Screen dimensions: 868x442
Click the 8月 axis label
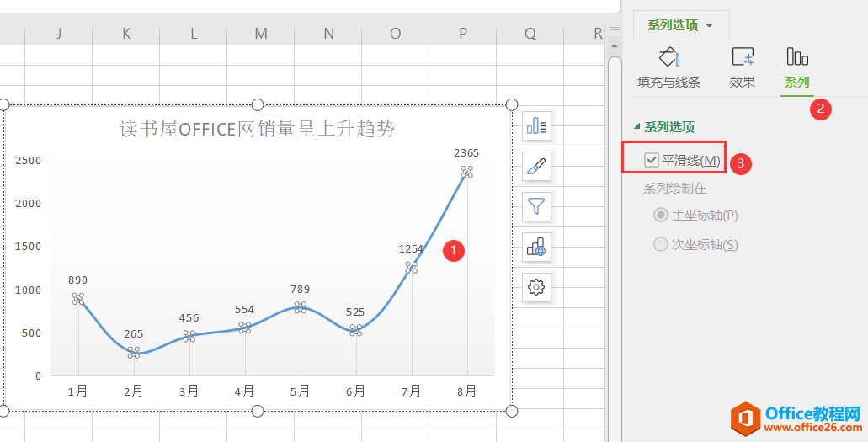click(466, 391)
